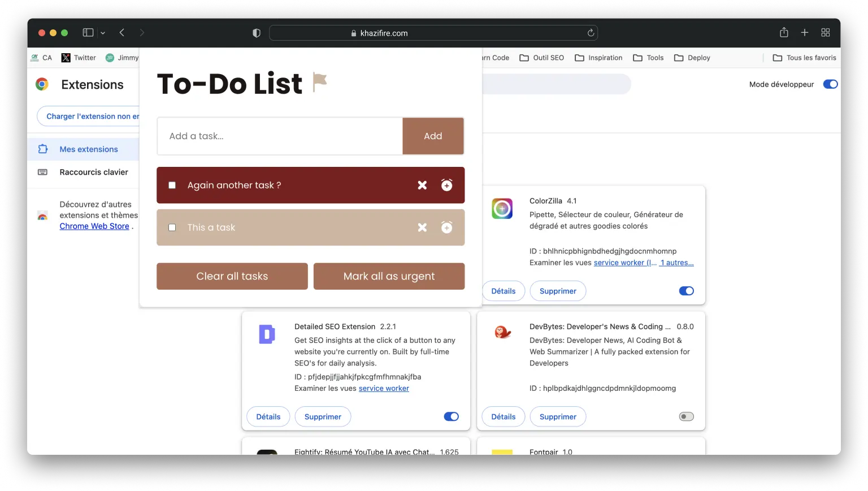Viewport: 868px width, 491px height.
Task: Remove the 'This a task' item with X
Action: coord(422,227)
